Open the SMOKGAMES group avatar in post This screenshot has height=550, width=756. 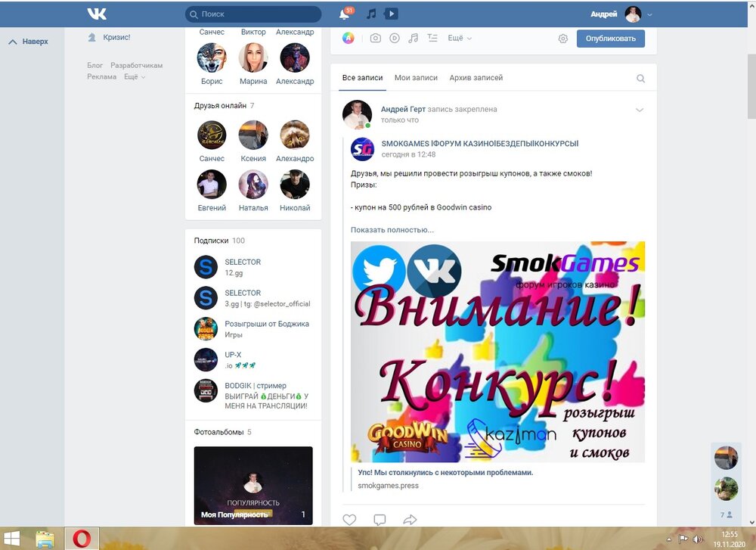click(362, 149)
